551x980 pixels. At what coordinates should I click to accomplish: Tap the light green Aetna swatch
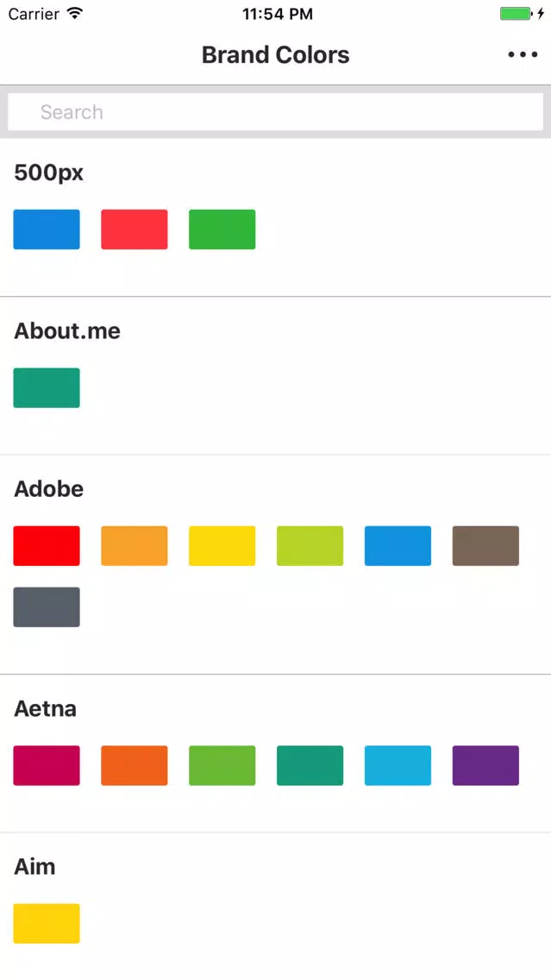click(x=222, y=765)
